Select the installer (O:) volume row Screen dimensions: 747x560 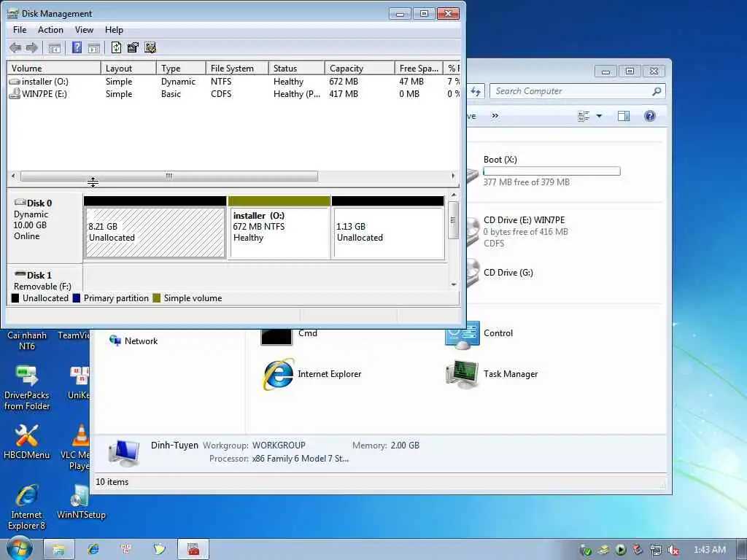(x=233, y=82)
